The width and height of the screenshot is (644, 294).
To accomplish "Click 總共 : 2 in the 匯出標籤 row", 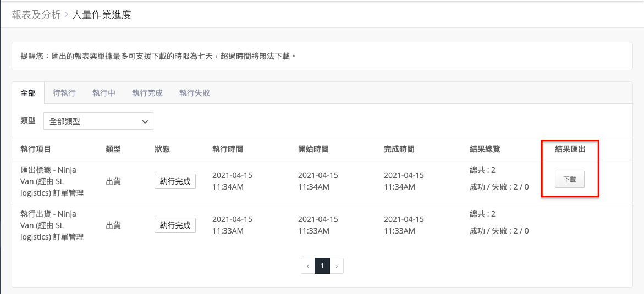I will click(483, 170).
